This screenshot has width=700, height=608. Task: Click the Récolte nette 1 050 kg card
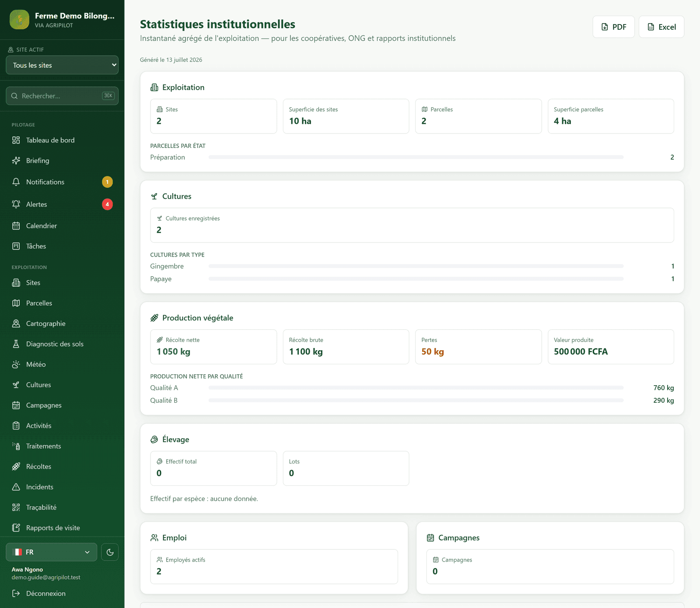pyautogui.click(x=213, y=347)
